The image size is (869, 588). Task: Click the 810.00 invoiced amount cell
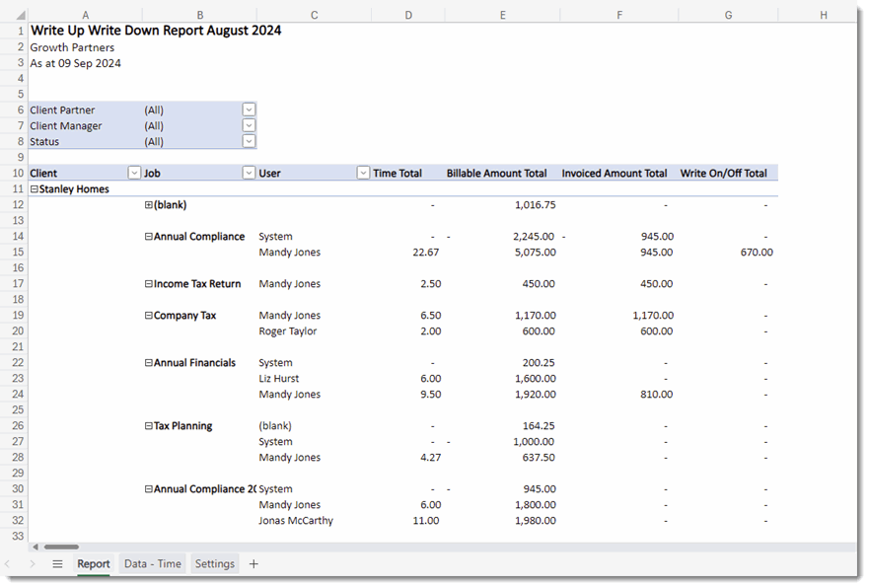point(656,394)
